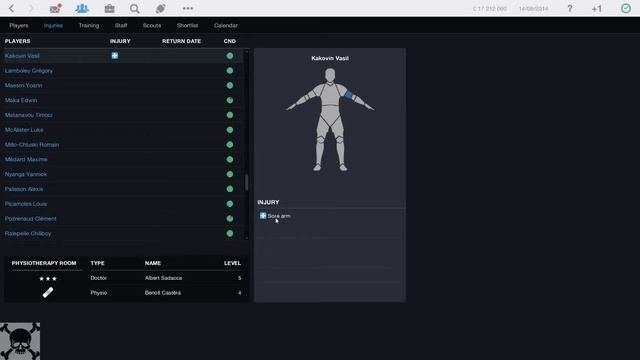Click condition dot for Poitrenaud Clément
This screenshot has height=360, width=640.
230,218
